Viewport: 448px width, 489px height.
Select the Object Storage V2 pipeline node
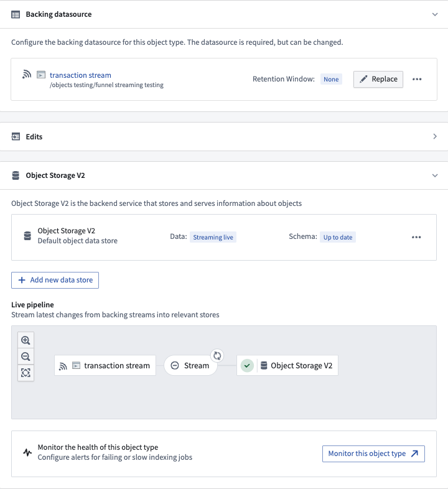point(287,365)
